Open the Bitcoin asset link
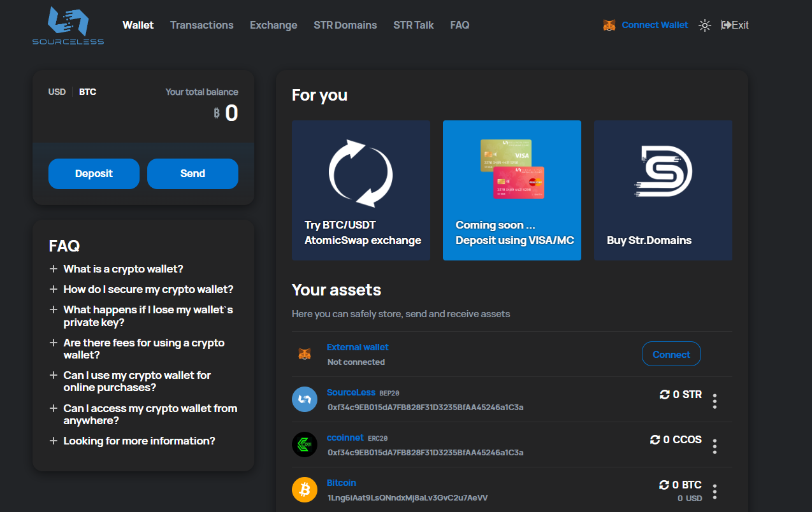 click(x=342, y=483)
